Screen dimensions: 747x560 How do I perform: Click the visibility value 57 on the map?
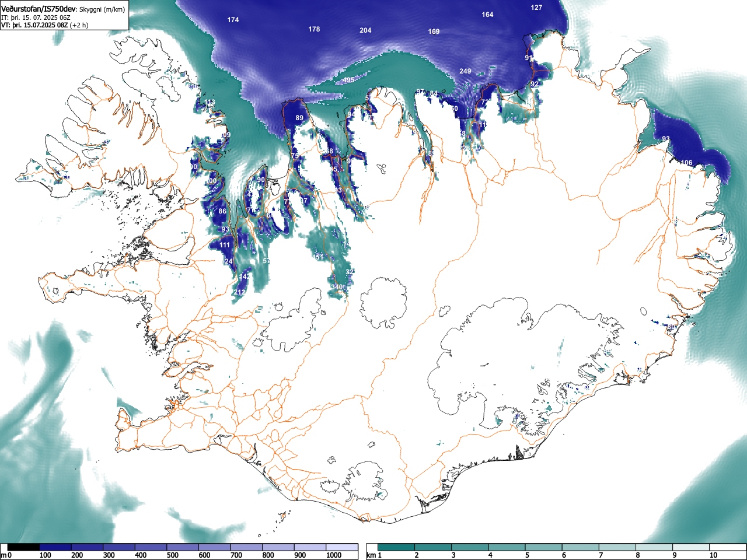(x=267, y=261)
